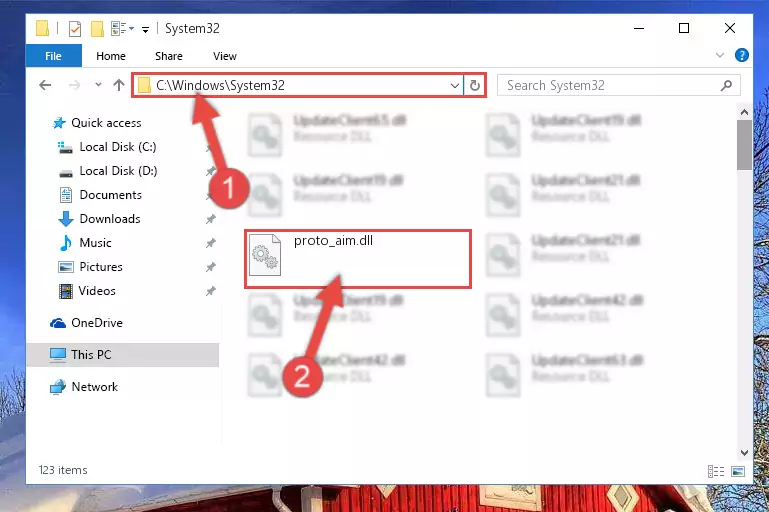
Task: Click the Back navigation arrow
Action: [45, 85]
